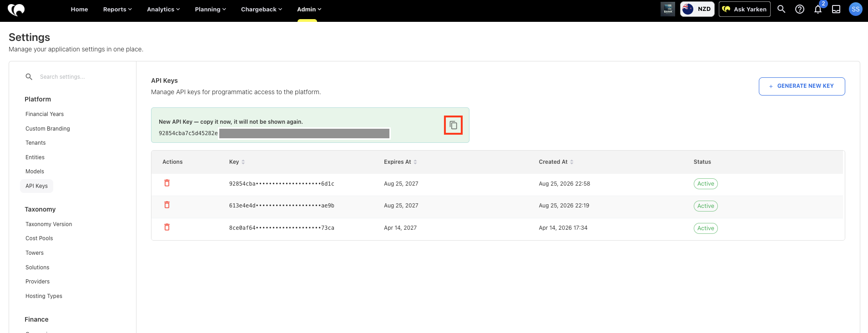The image size is (868, 333).
Task: Click the settings search magnifier icon
Action: click(x=29, y=77)
